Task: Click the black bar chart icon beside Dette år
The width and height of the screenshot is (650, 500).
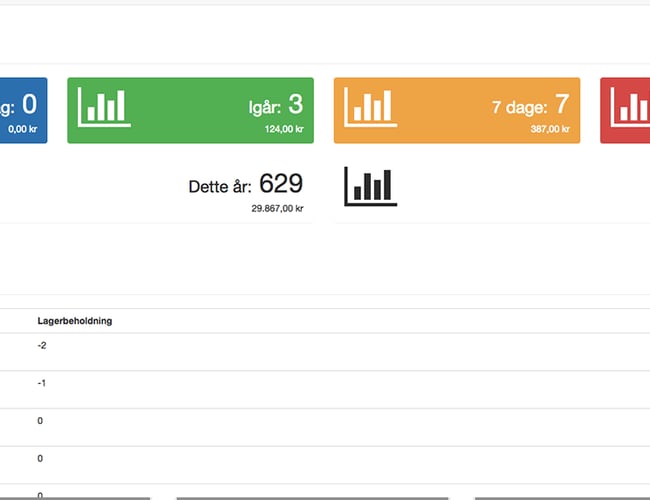Action: click(x=370, y=186)
